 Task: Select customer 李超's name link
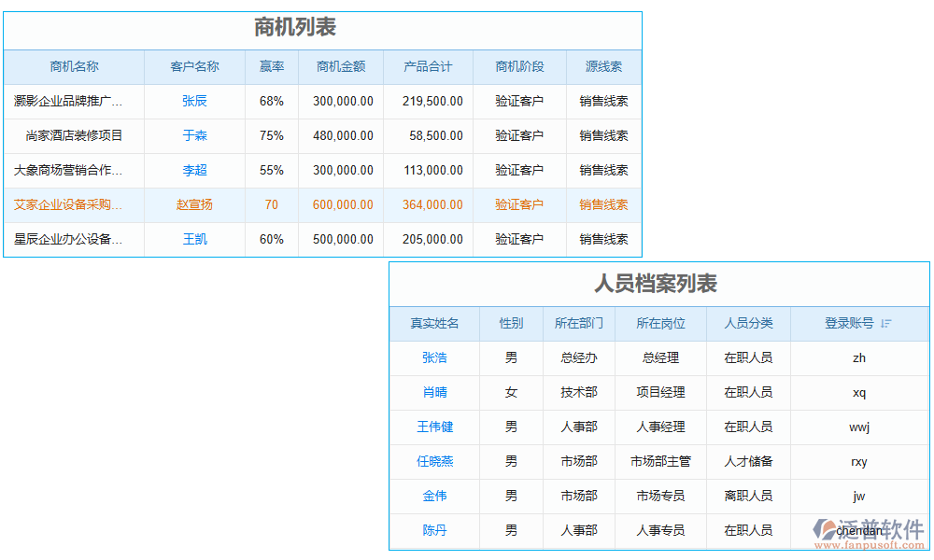click(193, 170)
